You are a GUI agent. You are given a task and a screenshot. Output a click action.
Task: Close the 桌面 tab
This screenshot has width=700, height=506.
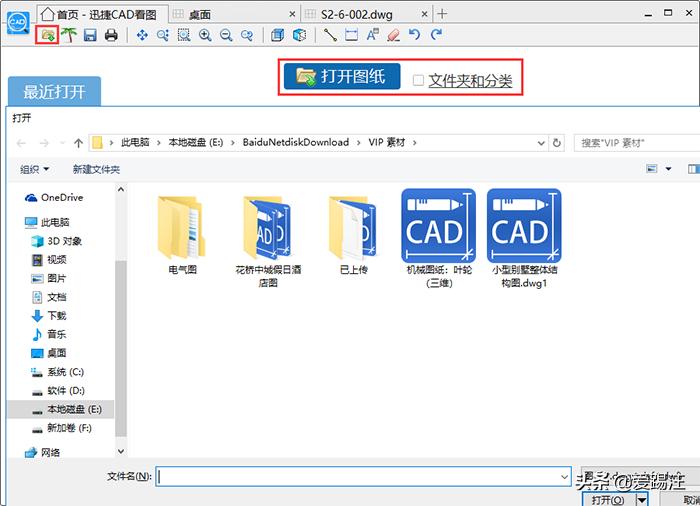click(292, 14)
